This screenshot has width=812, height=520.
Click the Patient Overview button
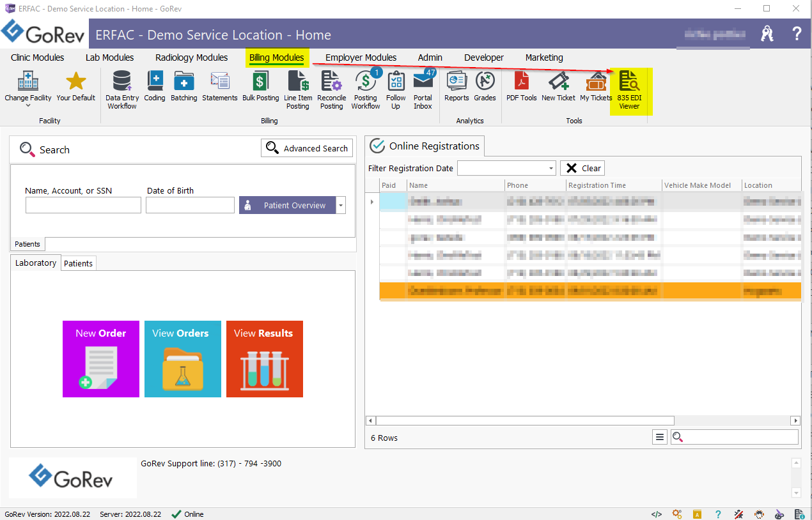pyautogui.click(x=288, y=206)
